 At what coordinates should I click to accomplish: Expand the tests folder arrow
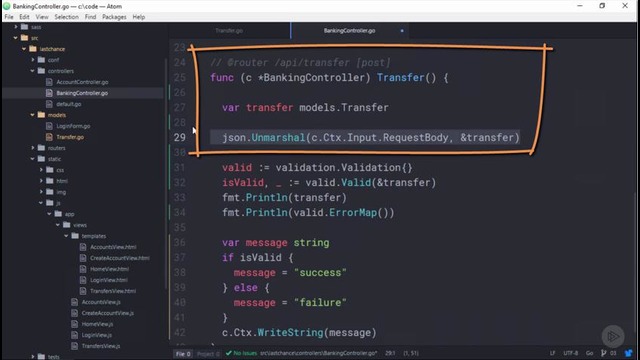(x=33, y=357)
